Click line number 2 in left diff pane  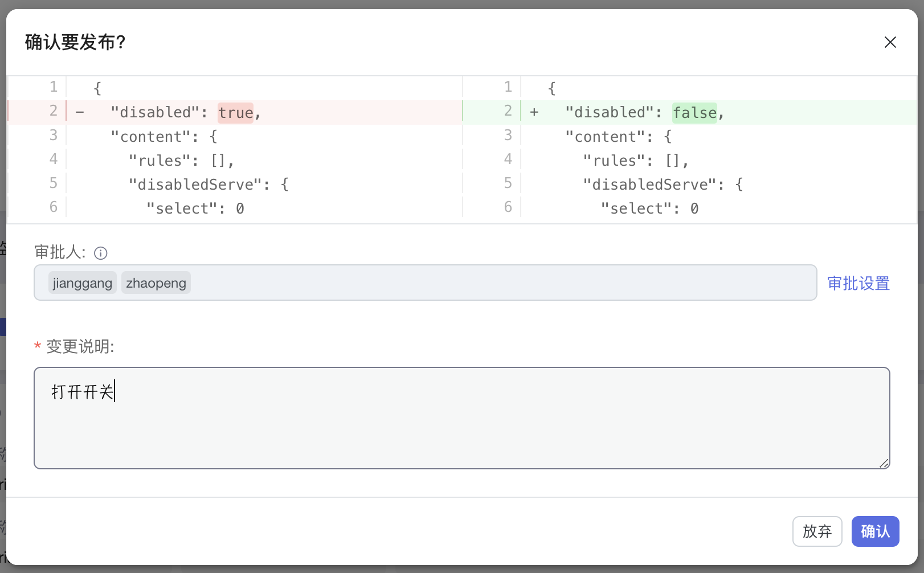[x=53, y=111]
